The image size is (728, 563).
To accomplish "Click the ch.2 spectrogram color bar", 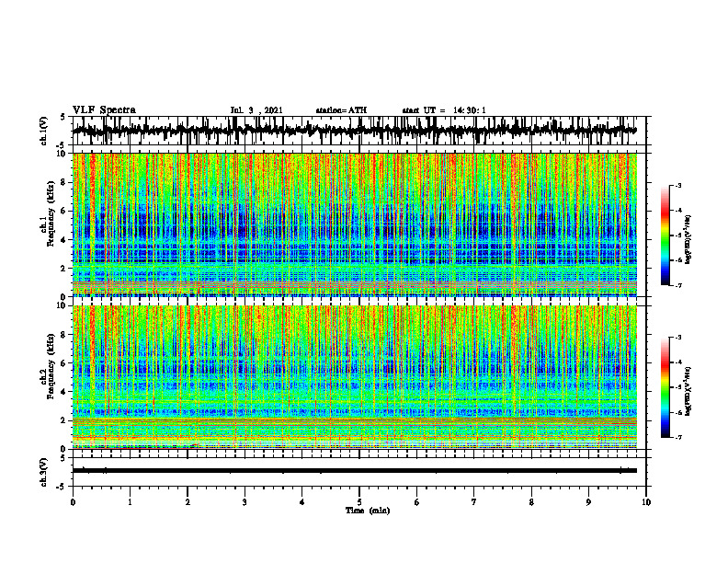I will [x=665, y=387].
